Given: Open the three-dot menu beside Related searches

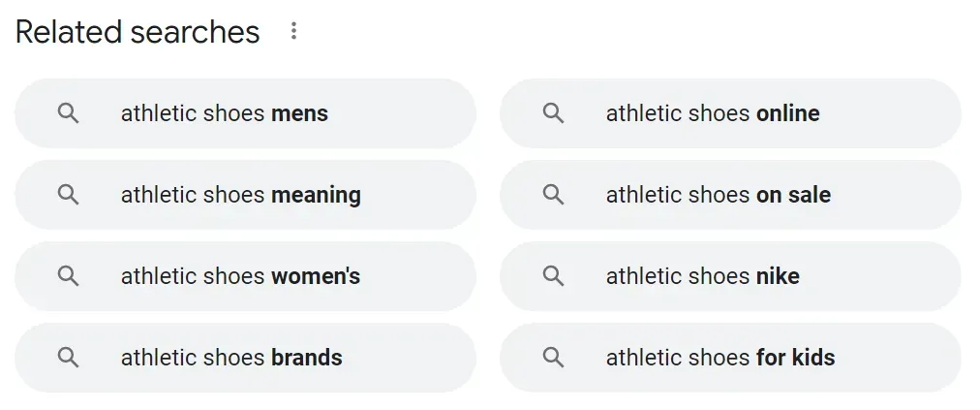Looking at the screenshot, I should pyautogui.click(x=293, y=31).
